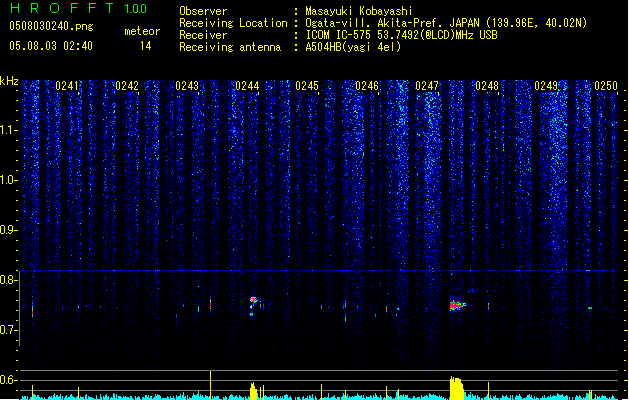This screenshot has width=629, height=400.
Task: Click the antenna text A504HB(yagi 4el)
Action: [x=353, y=47]
